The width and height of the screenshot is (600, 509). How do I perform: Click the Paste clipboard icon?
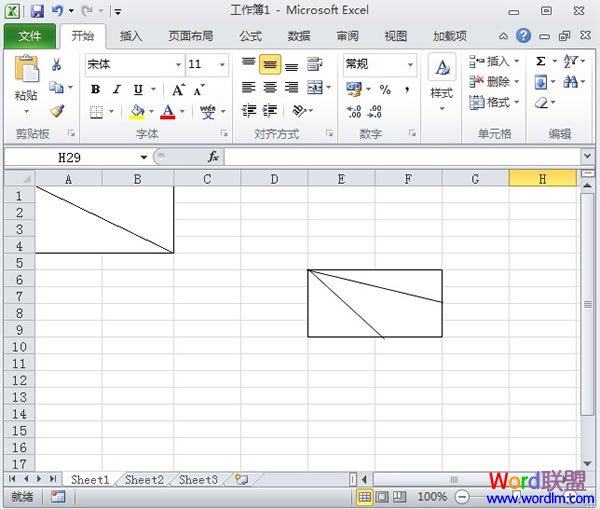pos(26,69)
